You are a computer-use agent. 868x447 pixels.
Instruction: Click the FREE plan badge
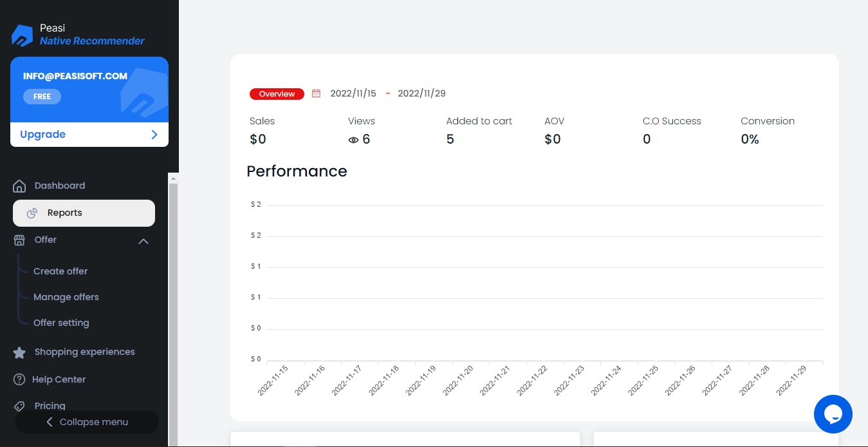point(42,97)
